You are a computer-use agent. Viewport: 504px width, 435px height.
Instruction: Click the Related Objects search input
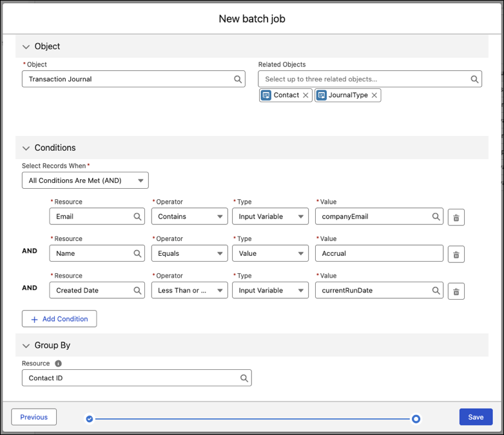tap(370, 79)
